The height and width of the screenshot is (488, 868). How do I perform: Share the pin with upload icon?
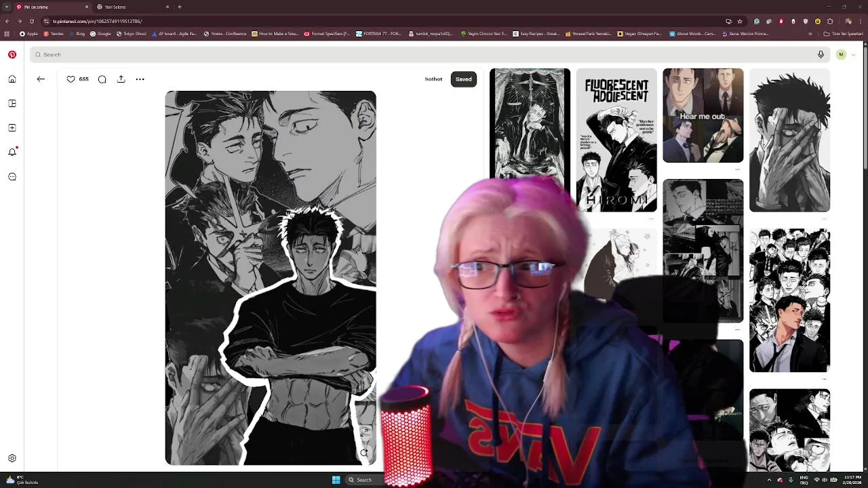[121, 79]
